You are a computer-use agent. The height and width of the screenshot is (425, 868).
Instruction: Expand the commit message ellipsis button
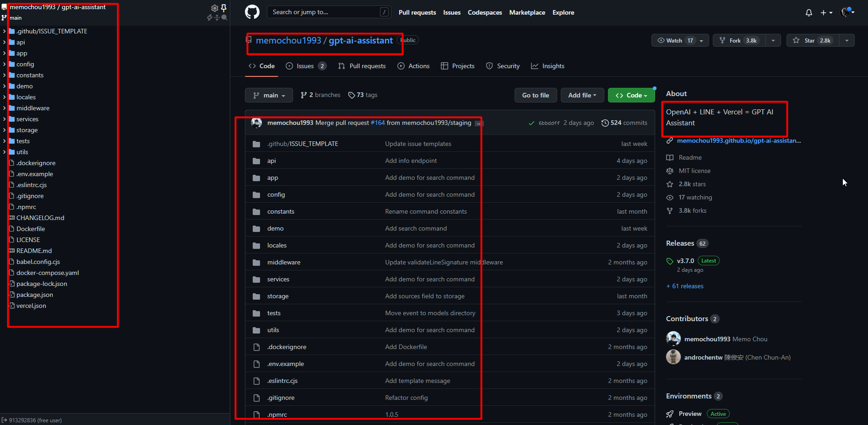[478, 123]
